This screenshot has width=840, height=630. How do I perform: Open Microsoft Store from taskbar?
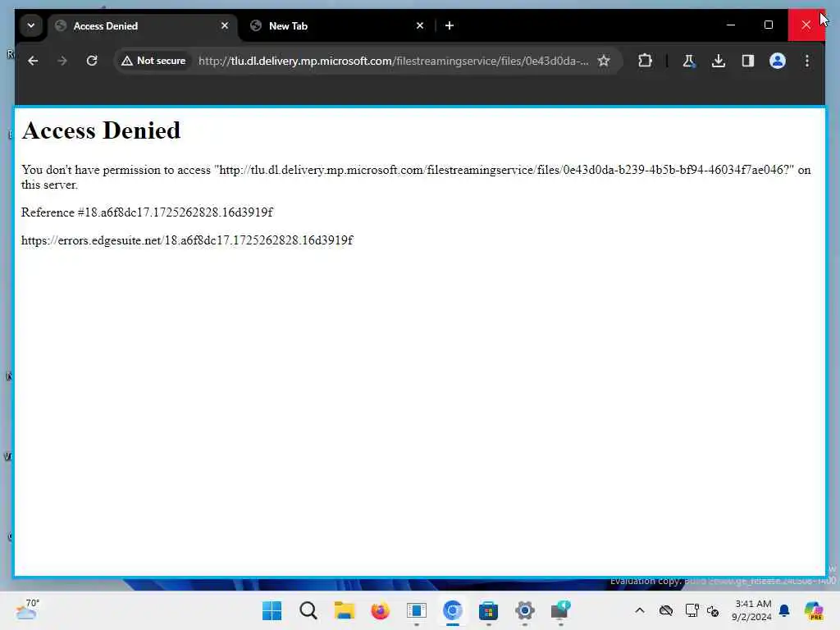coord(489,610)
